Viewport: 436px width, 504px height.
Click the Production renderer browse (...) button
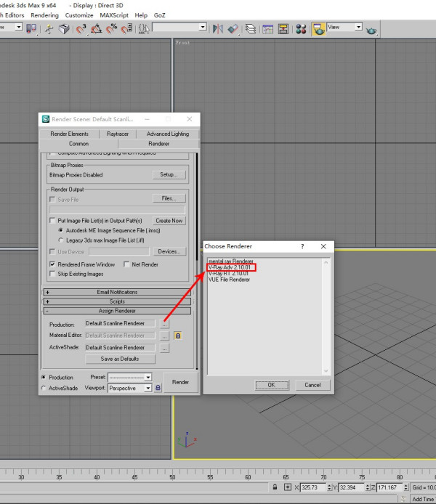164,324
